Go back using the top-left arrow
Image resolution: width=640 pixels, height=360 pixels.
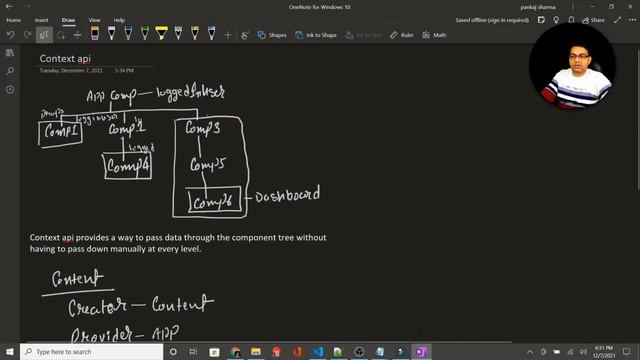point(9,7)
